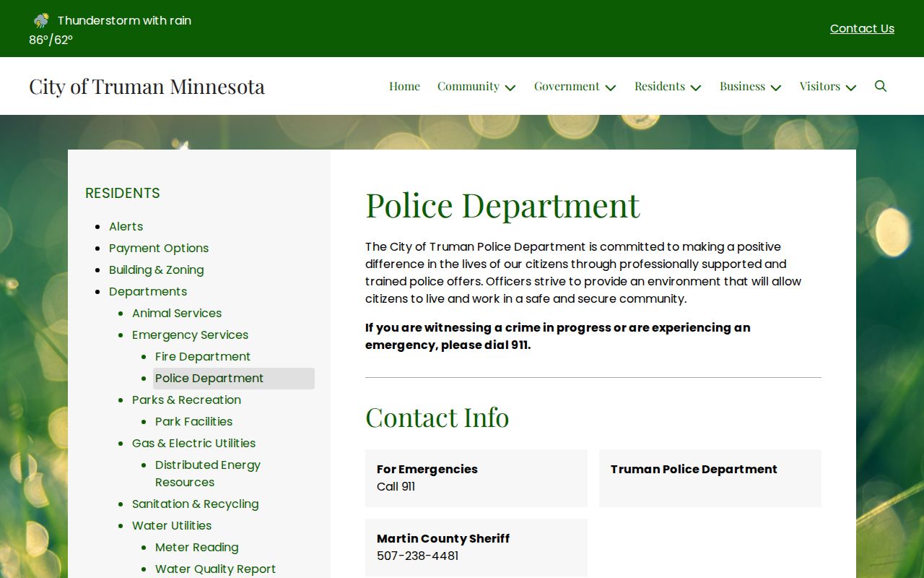Go to Building & Zoning page
Screen dimensions: 924x578
[x=156, y=269]
